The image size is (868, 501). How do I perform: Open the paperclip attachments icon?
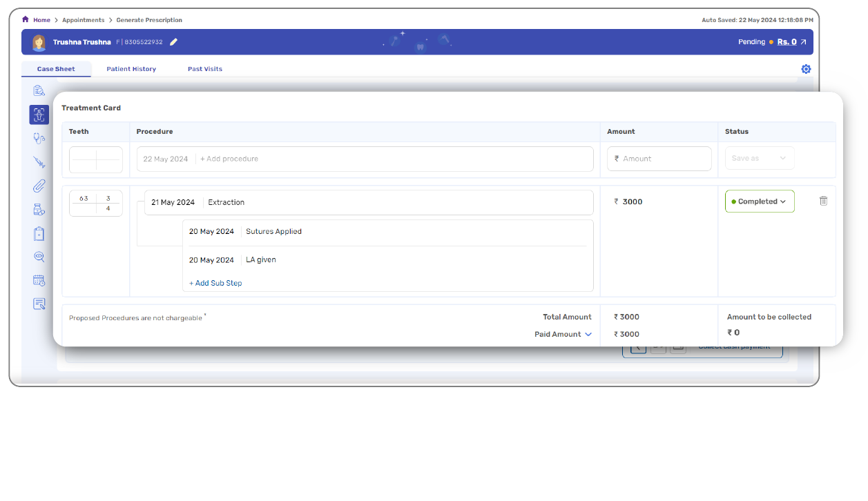[x=39, y=186]
